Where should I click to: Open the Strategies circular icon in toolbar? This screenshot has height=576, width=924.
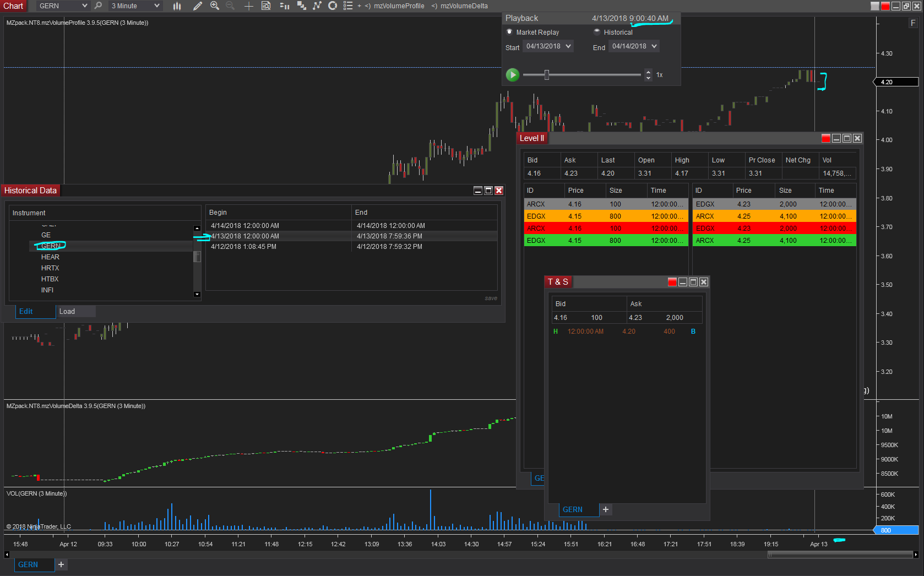(x=333, y=6)
